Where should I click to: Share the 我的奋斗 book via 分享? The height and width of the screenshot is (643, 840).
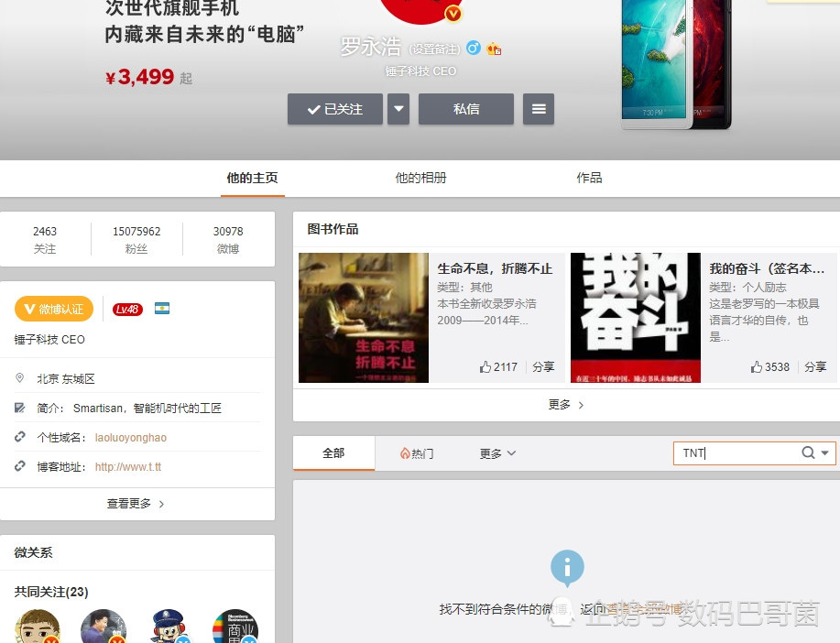point(815,367)
